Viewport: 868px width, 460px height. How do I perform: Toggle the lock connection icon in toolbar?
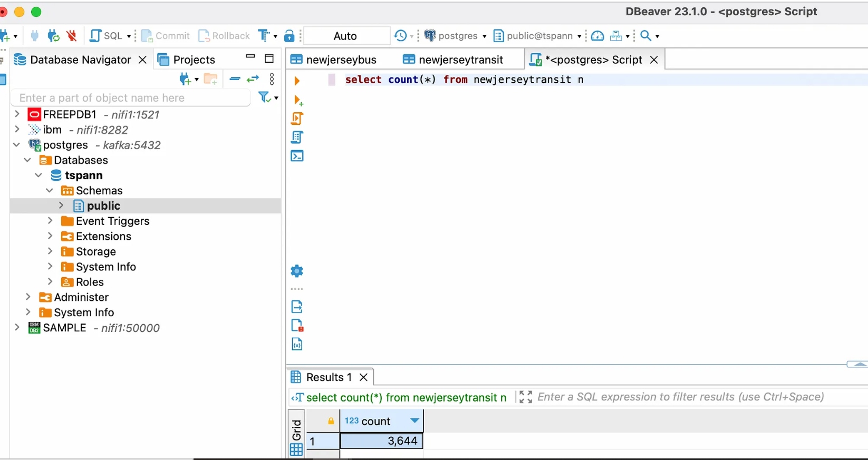289,36
